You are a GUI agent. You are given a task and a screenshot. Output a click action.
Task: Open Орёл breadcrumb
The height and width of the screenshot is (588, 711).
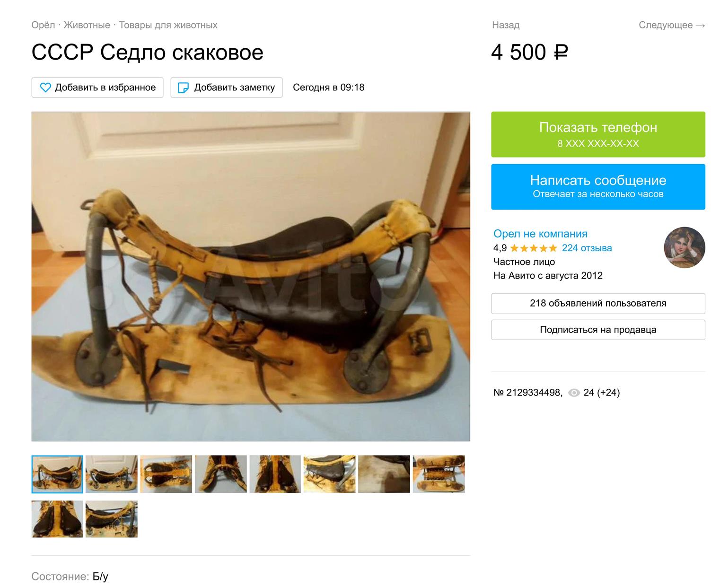coord(43,25)
